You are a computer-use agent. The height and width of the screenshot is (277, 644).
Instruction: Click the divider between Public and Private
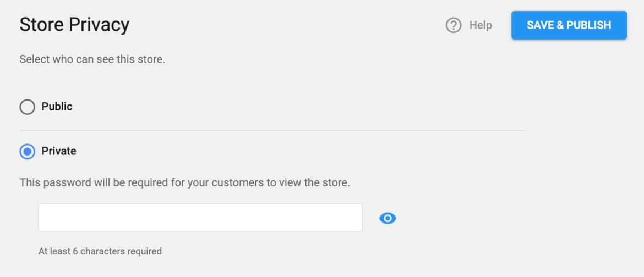[272, 131]
